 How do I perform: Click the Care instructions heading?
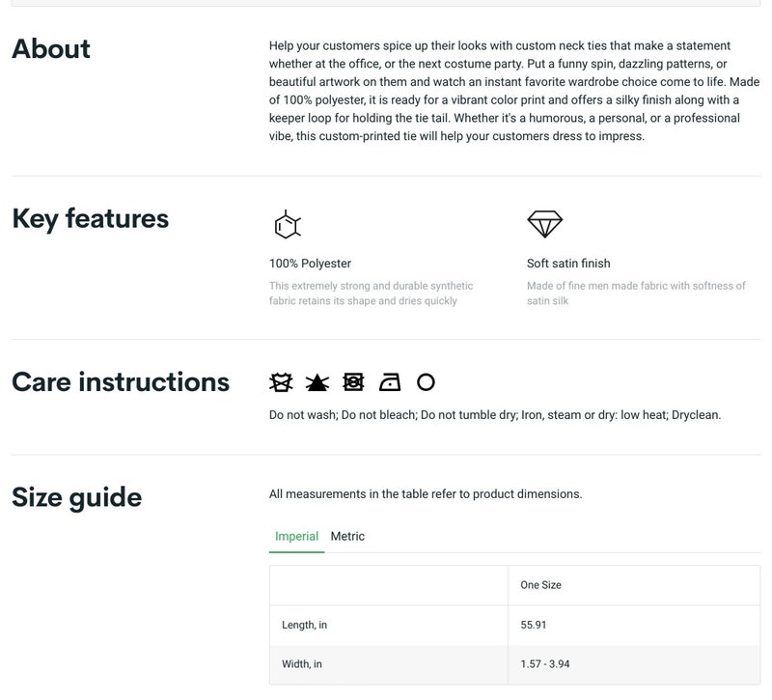(x=121, y=382)
